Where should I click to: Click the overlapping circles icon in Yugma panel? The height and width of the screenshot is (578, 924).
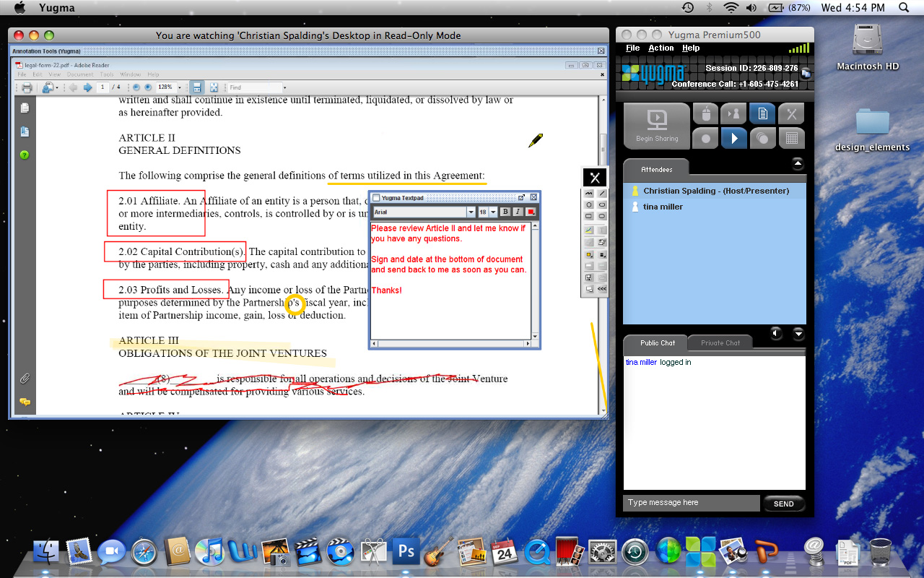coord(762,138)
